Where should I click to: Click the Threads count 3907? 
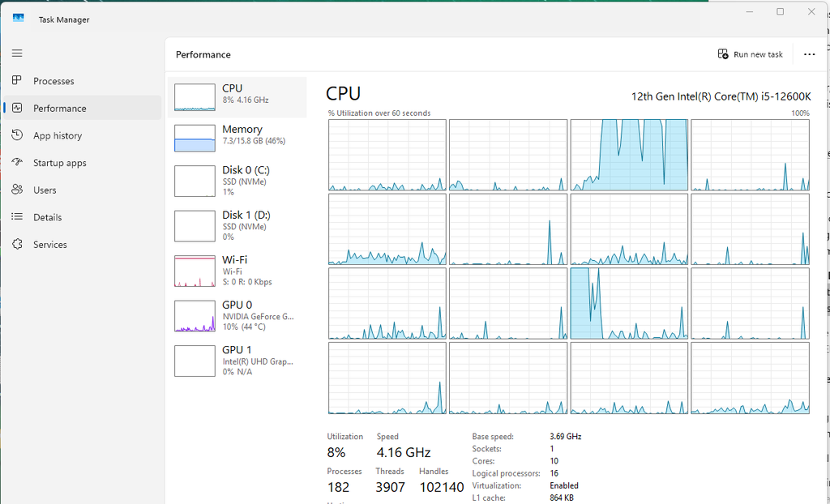tap(391, 487)
